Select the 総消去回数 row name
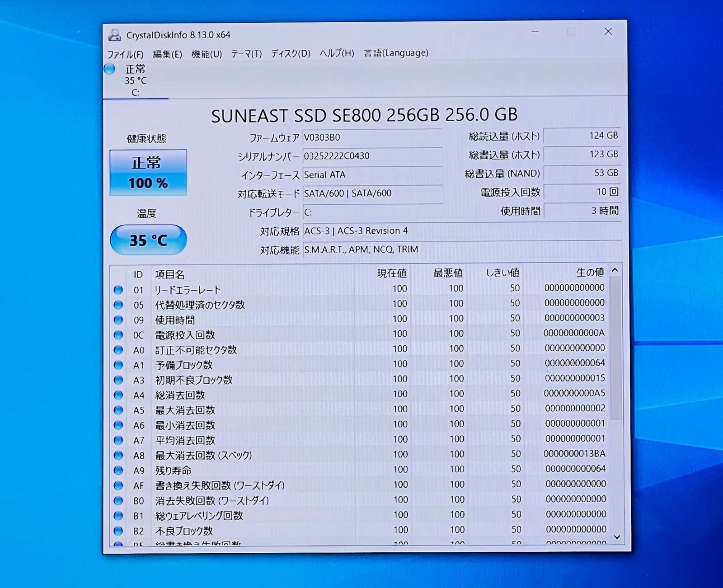Viewport: 723px width, 588px height. pyautogui.click(x=180, y=395)
